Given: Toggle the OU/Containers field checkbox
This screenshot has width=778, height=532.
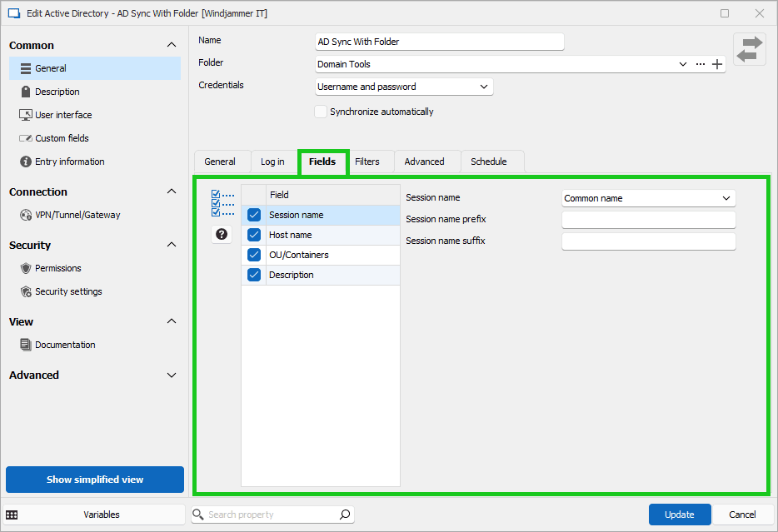Looking at the screenshot, I should click(x=254, y=255).
